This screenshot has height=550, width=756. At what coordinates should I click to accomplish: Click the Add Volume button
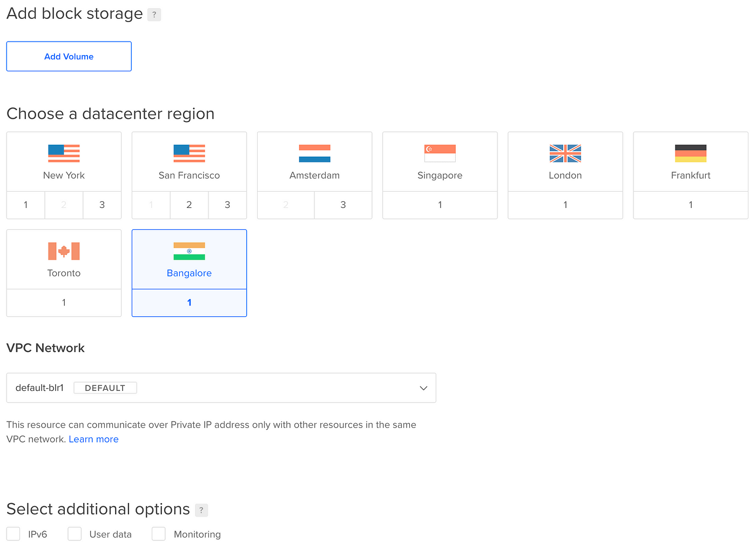click(69, 56)
